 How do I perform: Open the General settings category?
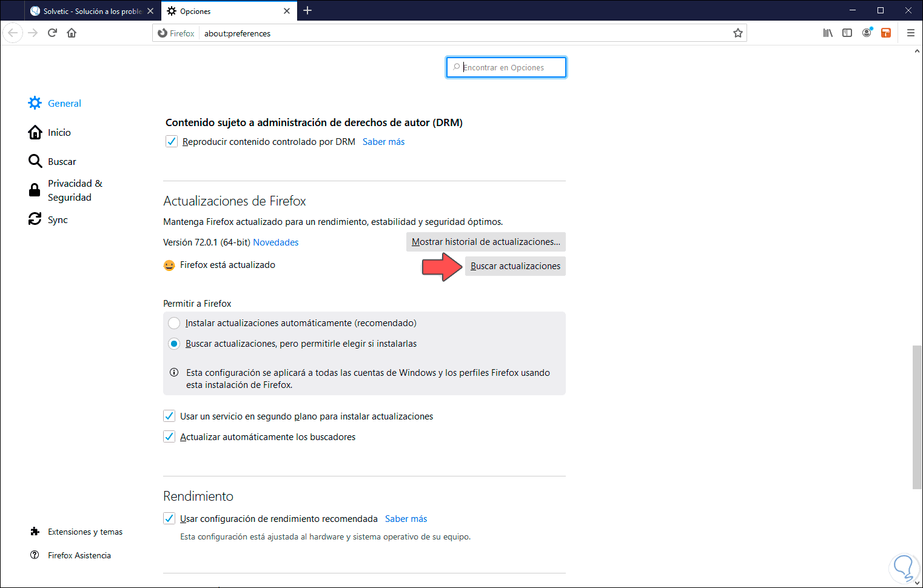pos(55,103)
